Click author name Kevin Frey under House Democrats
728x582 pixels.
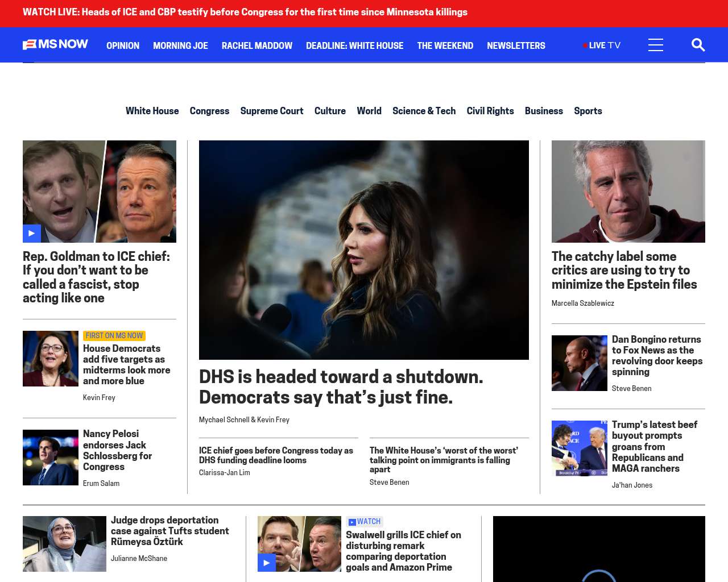tap(99, 398)
